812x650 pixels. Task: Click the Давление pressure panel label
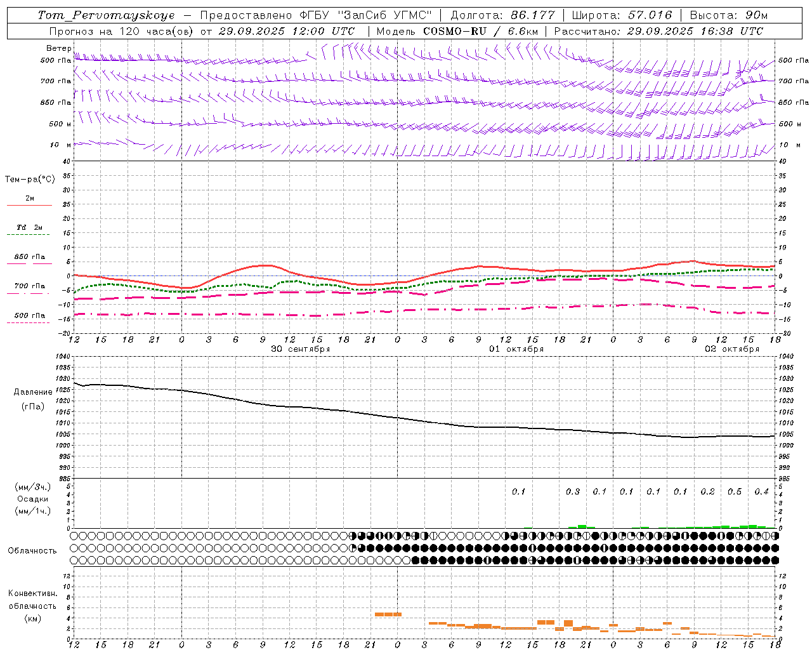[32, 392]
